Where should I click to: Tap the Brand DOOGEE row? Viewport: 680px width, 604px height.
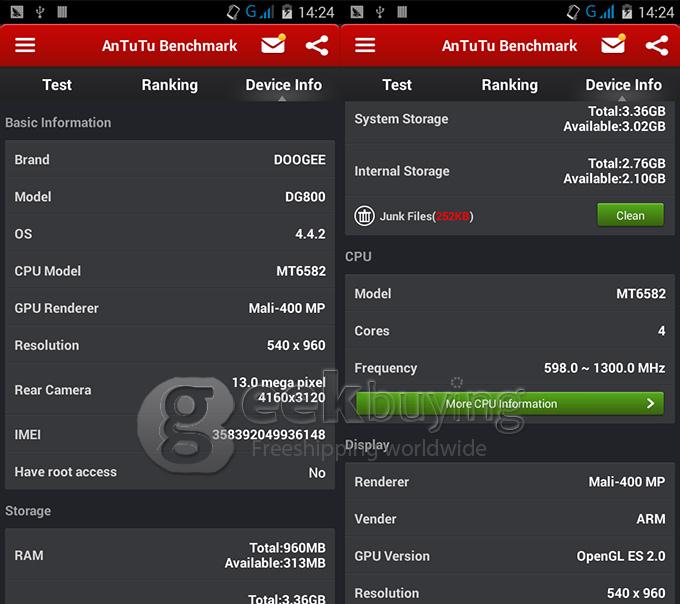170,160
